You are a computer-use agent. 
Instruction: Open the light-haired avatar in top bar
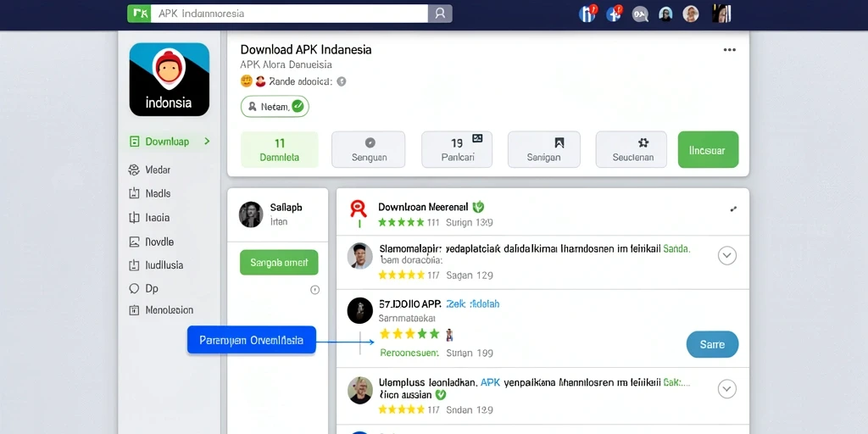pos(691,14)
